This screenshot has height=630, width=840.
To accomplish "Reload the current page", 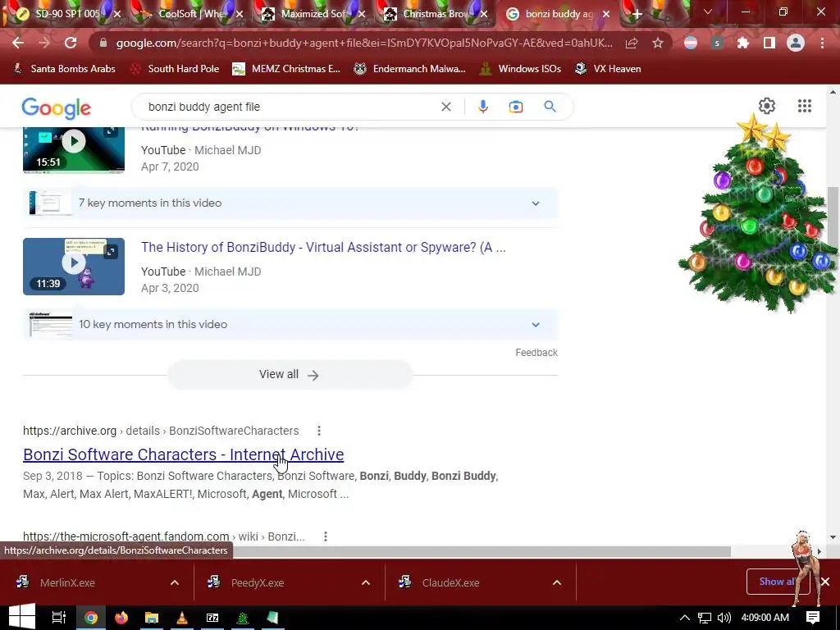I will 71,43.
